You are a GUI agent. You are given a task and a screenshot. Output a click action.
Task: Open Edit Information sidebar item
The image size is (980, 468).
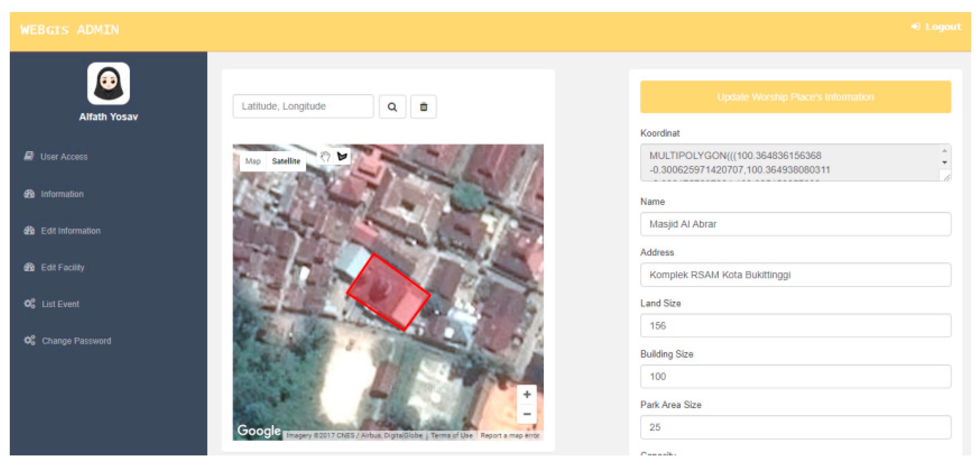[70, 231]
